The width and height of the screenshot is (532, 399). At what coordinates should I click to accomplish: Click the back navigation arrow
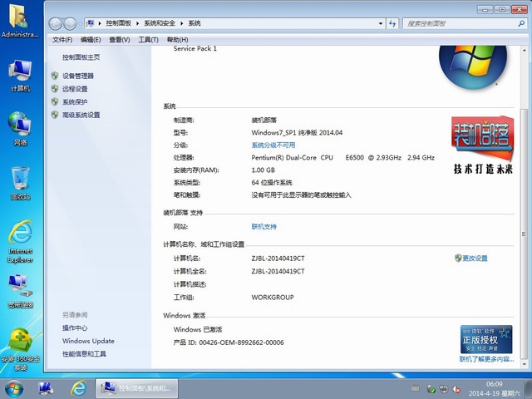point(56,24)
